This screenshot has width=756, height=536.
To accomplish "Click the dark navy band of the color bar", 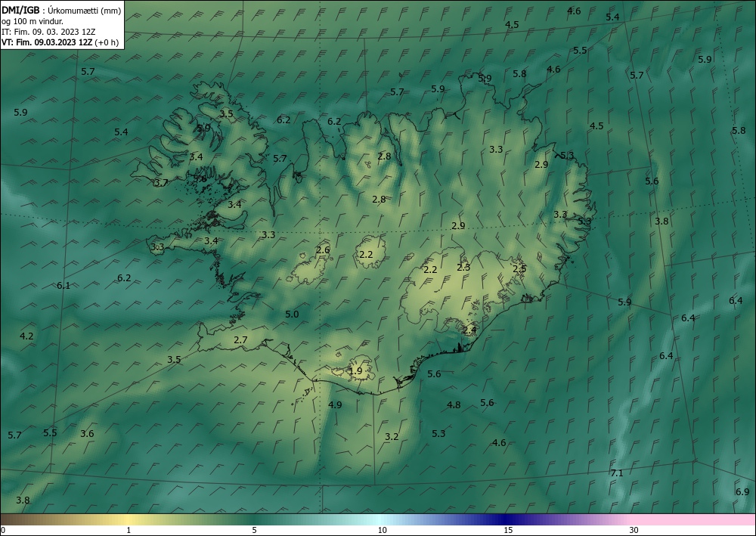I will tap(507, 519).
